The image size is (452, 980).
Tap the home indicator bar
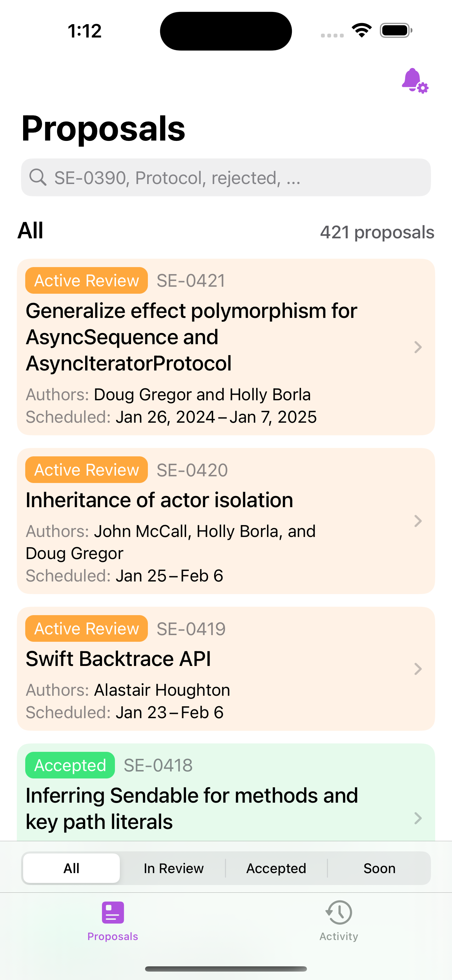click(226, 968)
